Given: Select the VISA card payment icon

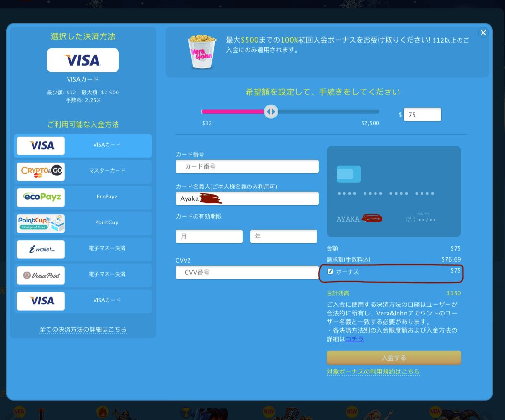Looking at the screenshot, I should (40, 146).
